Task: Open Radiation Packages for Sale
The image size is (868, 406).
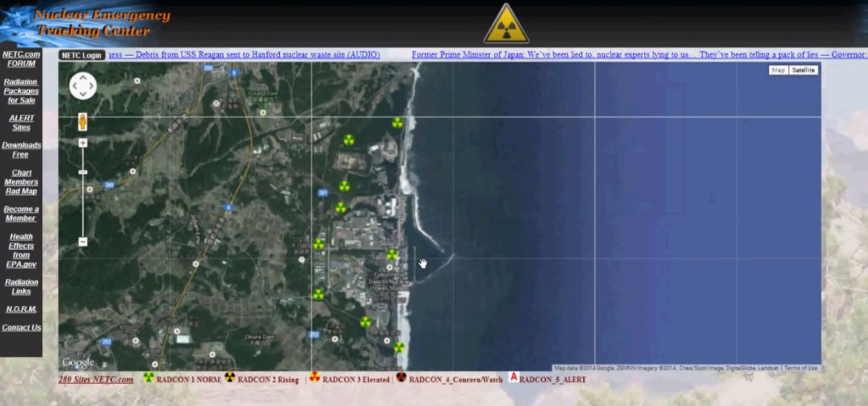Action: click(x=21, y=91)
